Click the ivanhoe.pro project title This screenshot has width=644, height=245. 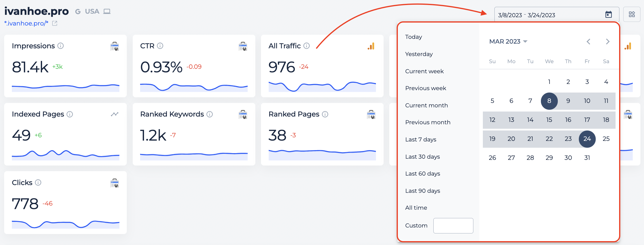(36, 11)
